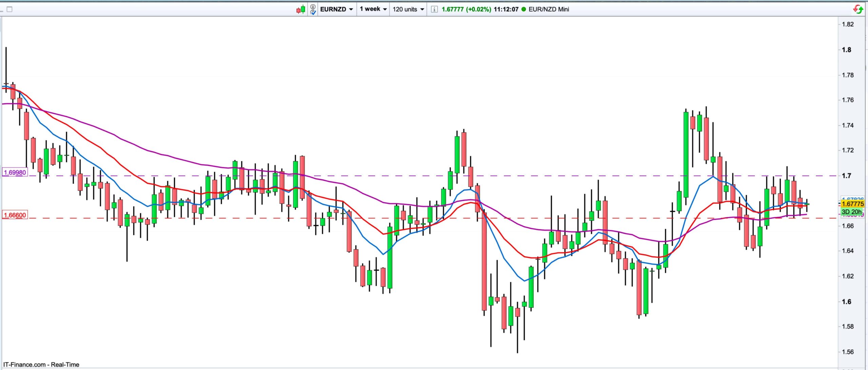
Task: Open the EURNZD symbol dropdown
Action: click(337, 9)
